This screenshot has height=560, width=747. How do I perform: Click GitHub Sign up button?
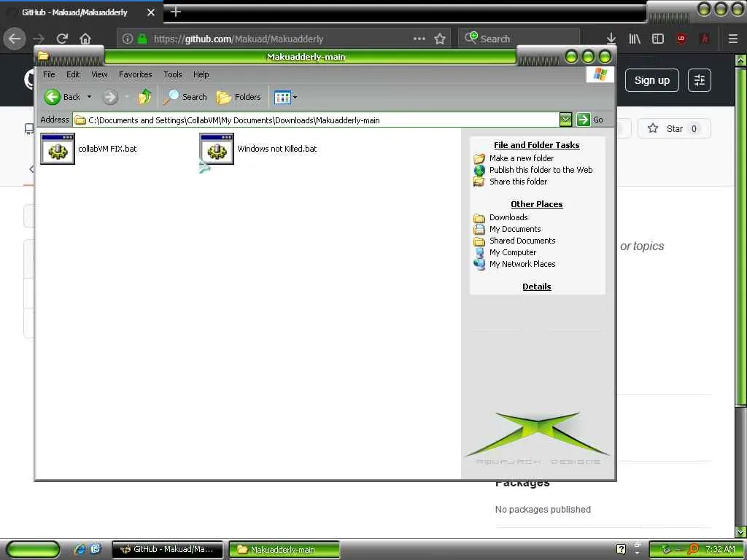coord(651,80)
